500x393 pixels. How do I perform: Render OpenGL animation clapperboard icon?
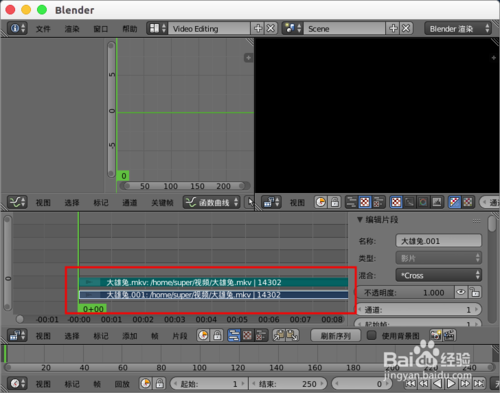click(x=449, y=335)
